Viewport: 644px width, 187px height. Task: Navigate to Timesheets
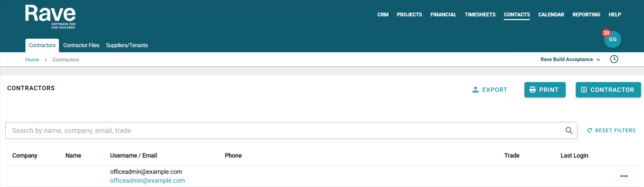480,15
